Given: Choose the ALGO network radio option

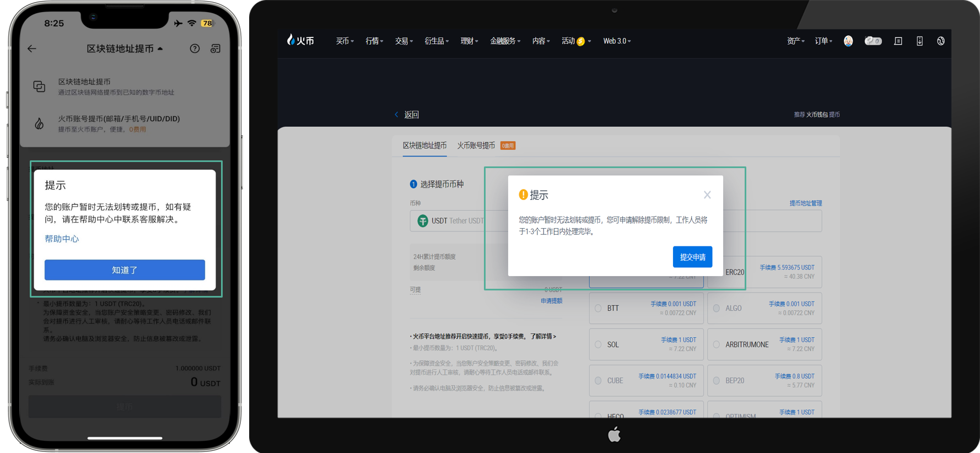Looking at the screenshot, I should [717, 308].
